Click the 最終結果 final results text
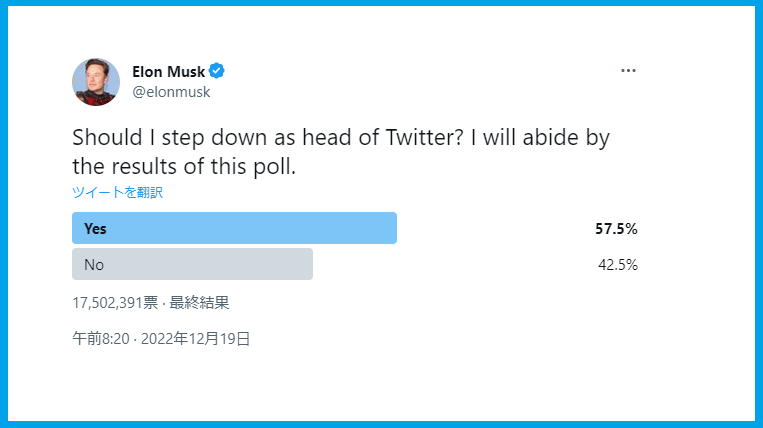Image resolution: width=763 pixels, height=428 pixels. point(199,303)
